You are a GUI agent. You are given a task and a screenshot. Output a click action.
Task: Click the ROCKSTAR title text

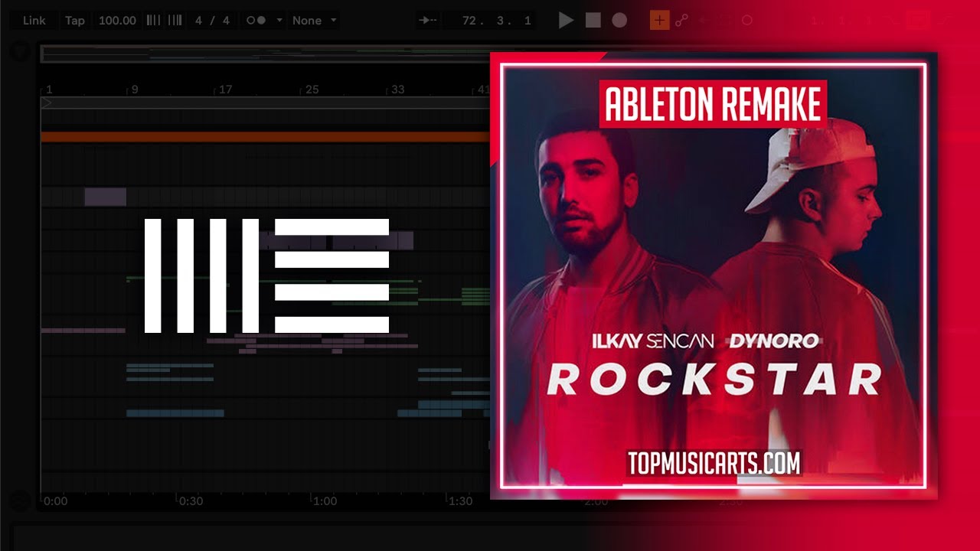click(715, 379)
